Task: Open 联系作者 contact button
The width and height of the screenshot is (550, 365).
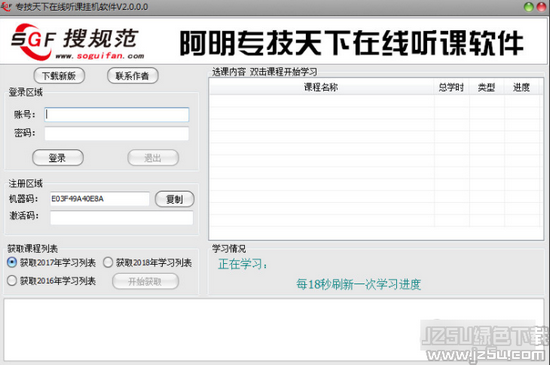Action: click(133, 76)
